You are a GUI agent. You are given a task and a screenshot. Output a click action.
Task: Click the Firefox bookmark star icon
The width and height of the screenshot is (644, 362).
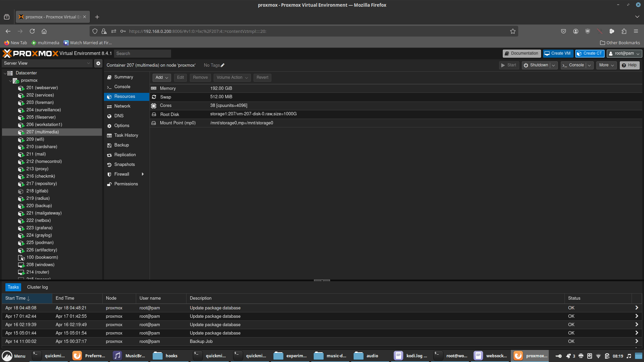coord(513,31)
